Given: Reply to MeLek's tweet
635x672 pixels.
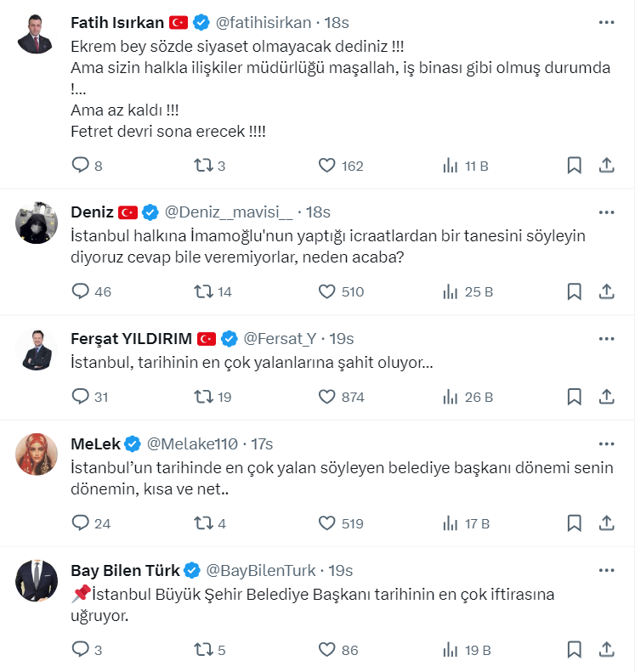Looking at the screenshot, I should click(81, 522).
